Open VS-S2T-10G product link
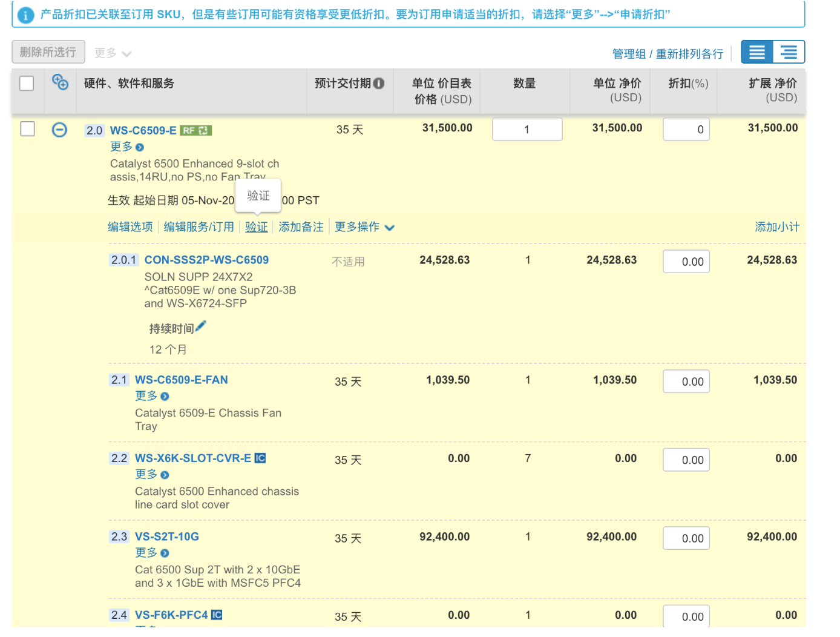Image resolution: width=840 pixels, height=637 pixels. [167, 536]
